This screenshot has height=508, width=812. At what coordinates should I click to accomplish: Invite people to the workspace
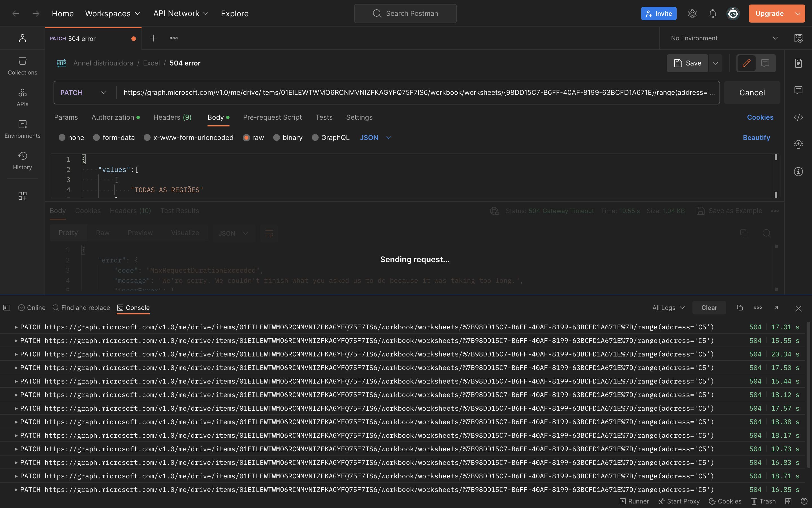659,14
